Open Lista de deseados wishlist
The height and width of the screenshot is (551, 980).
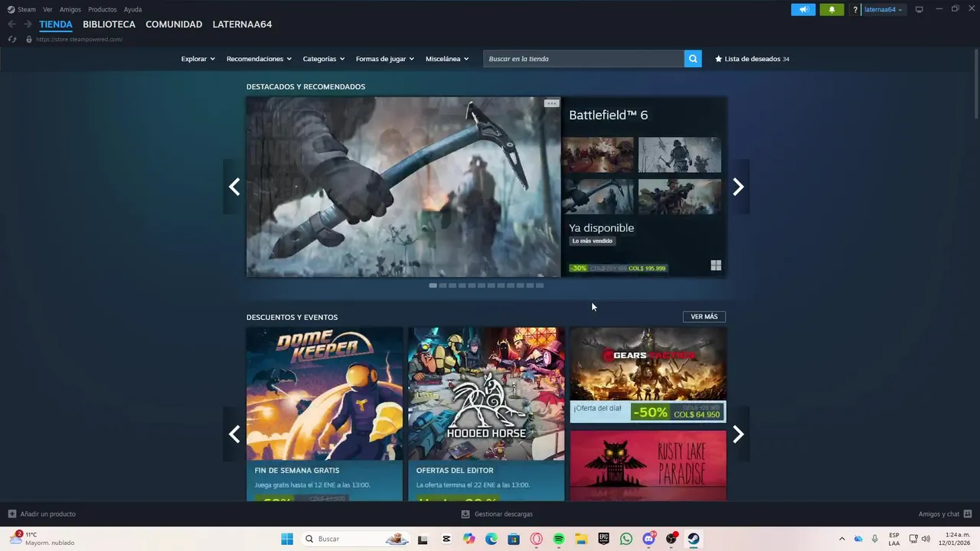(752, 59)
